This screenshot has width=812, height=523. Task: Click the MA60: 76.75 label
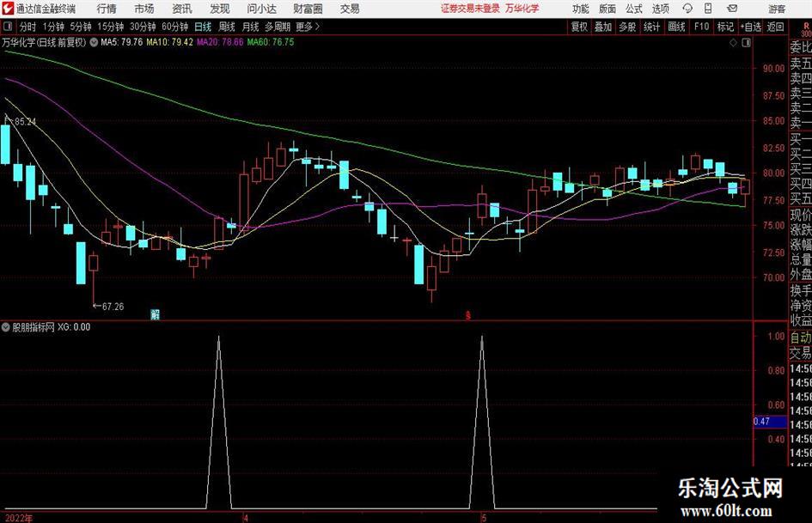point(271,42)
